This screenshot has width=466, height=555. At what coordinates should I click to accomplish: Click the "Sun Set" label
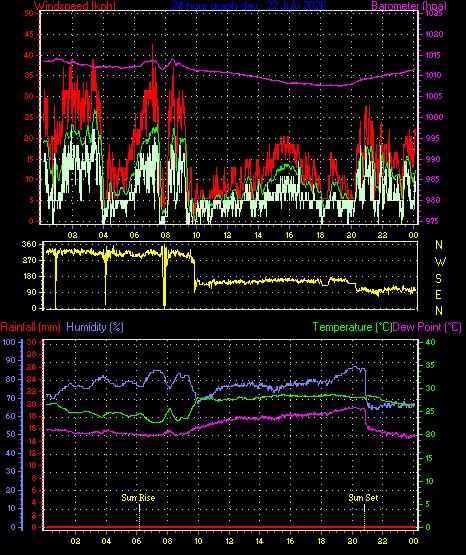tap(363, 498)
